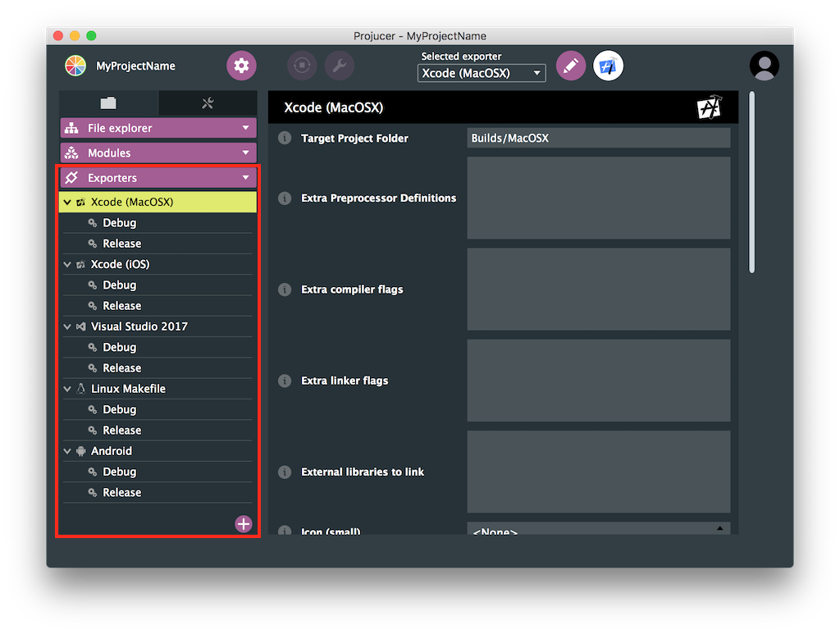Click the wrench build tools icon
840x634 pixels.
pyautogui.click(x=340, y=66)
